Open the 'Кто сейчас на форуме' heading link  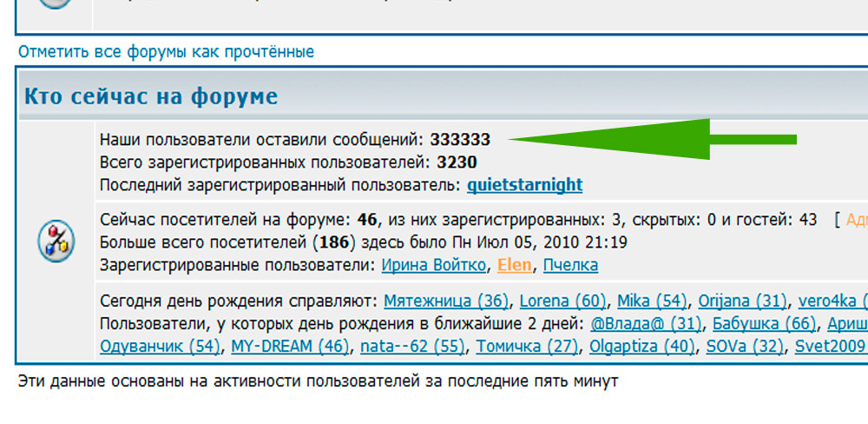[x=151, y=96]
